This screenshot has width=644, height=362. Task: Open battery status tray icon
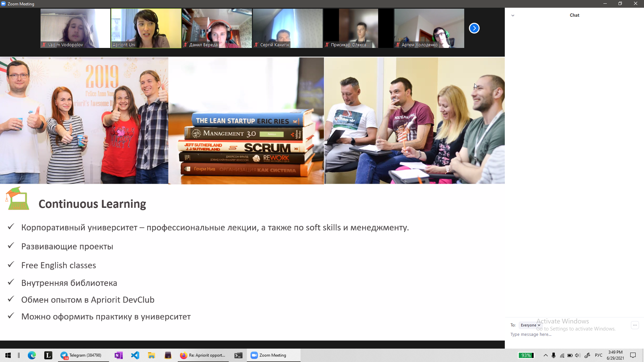[x=570, y=355]
